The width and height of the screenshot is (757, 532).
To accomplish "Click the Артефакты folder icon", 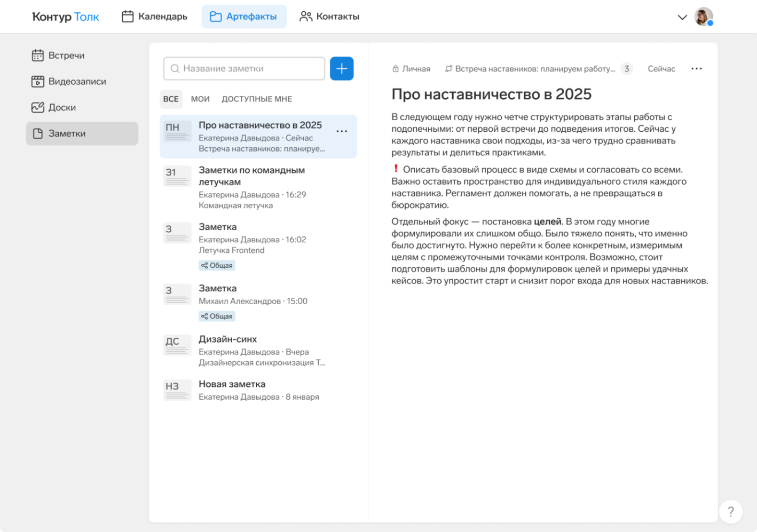I will [x=216, y=17].
